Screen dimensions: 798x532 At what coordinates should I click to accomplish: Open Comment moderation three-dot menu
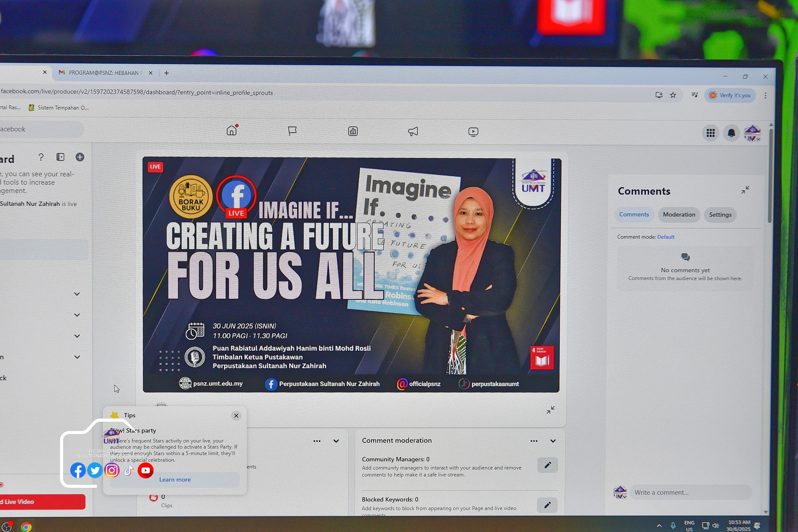(x=534, y=441)
